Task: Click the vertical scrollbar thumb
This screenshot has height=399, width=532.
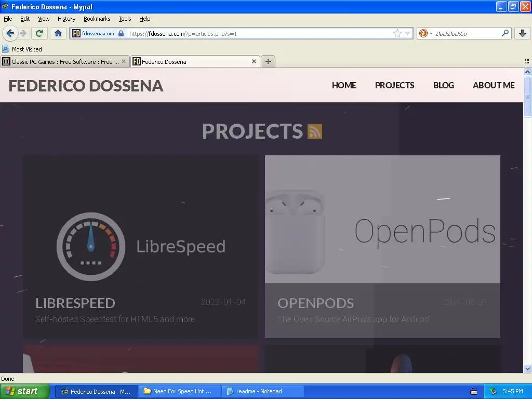Action: point(527,96)
